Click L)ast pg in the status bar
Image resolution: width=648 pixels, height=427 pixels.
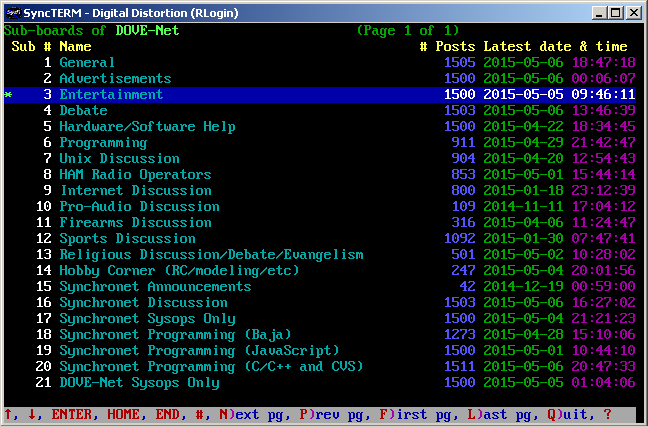[499, 415]
